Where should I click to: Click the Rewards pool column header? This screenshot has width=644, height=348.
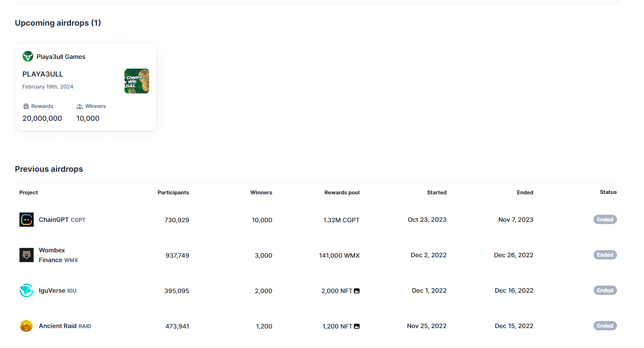[342, 193]
